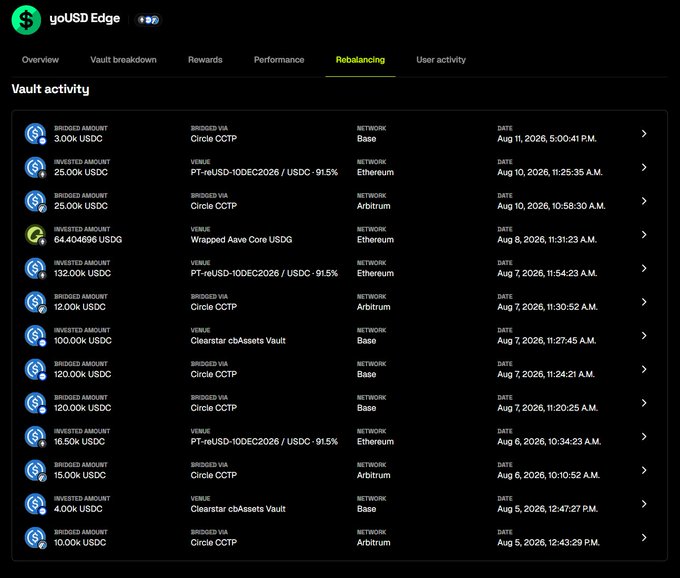Click the Vault activity heading
680x578 pixels.
[50, 89]
